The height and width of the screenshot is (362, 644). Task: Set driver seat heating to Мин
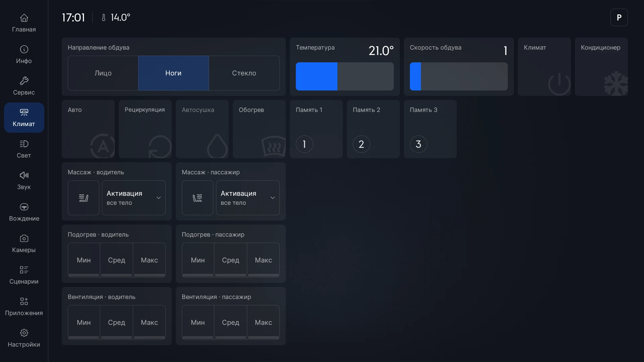[84, 260]
